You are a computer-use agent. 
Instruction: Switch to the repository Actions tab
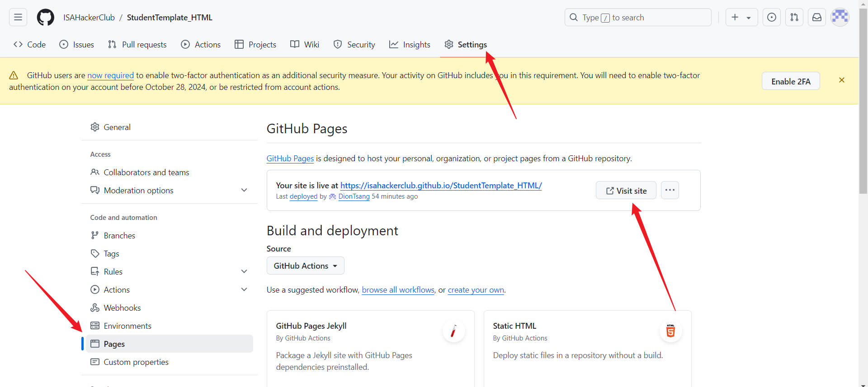pos(201,44)
